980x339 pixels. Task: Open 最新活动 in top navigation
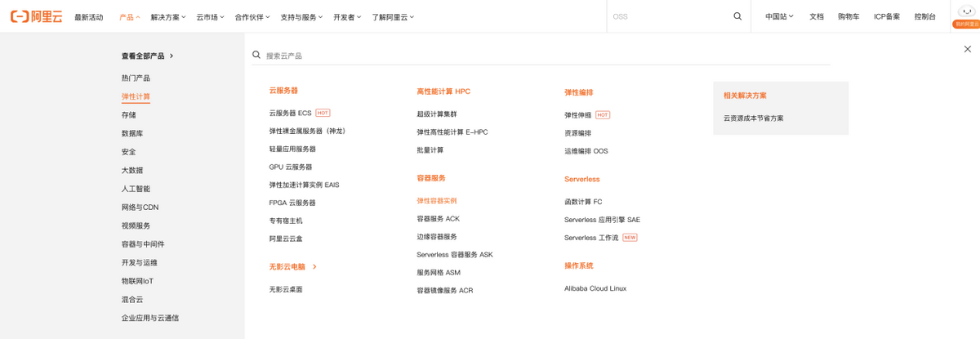click(89, 16)
